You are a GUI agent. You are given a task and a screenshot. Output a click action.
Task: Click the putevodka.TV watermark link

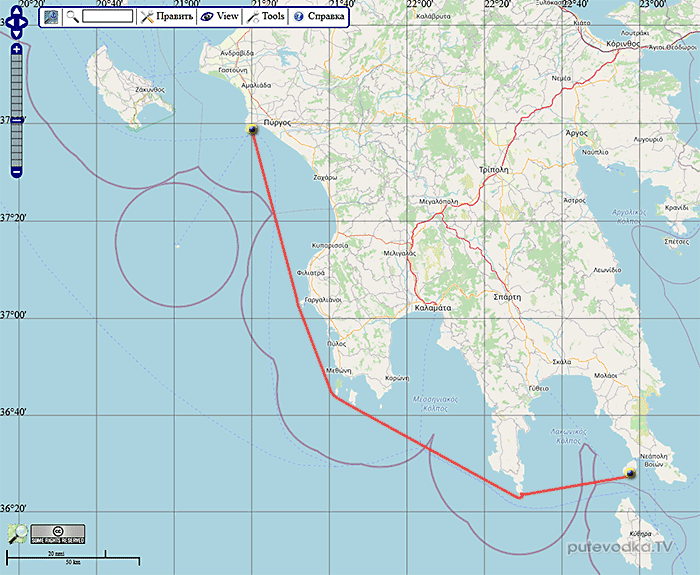point(620,547)
